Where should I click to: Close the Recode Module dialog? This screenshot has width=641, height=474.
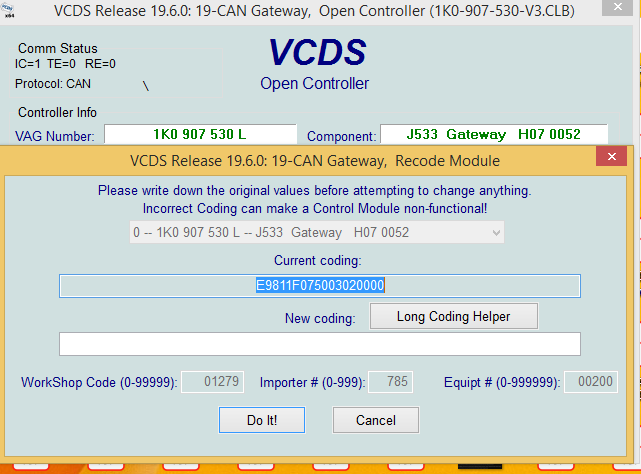pos(612,156)
